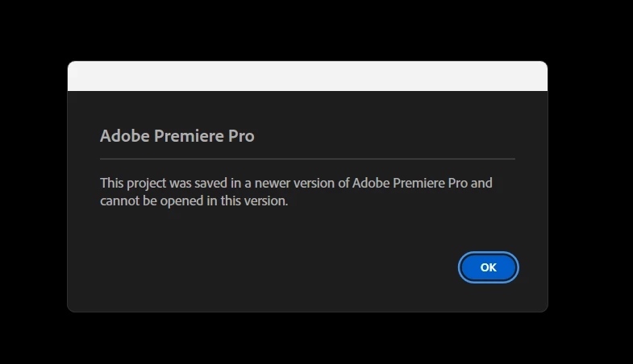Click the 'Adobe Premiere Pro' dialog heading
This screenshot has height=364, width=633.
(x=177, y=136)
